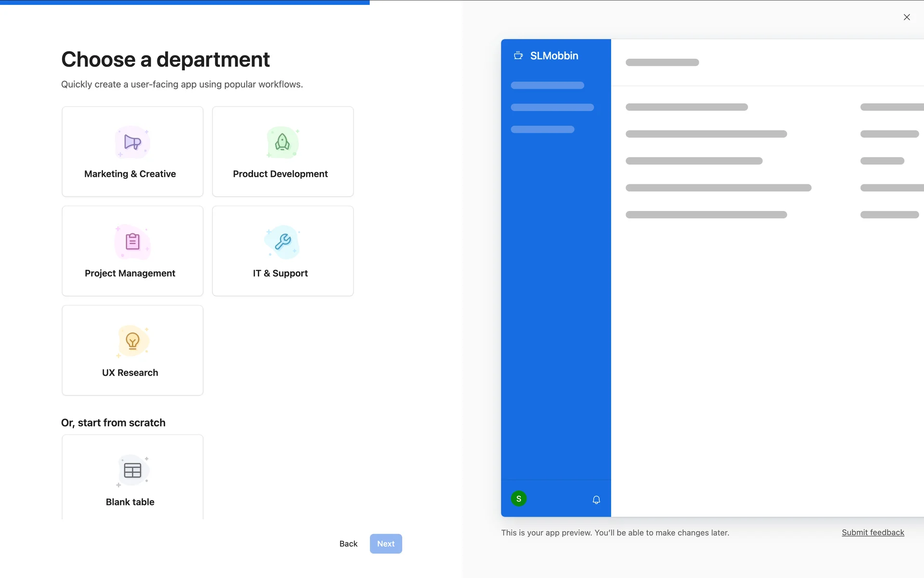Click the green S user avatar
The image size is (924, 578).
point(519,499)
